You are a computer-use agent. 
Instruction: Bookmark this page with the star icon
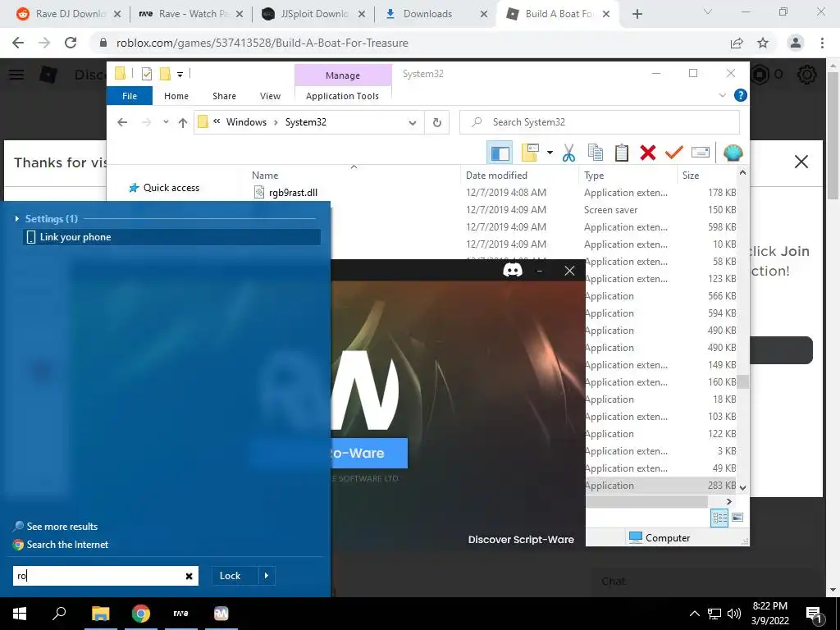(x=763, y=43)
